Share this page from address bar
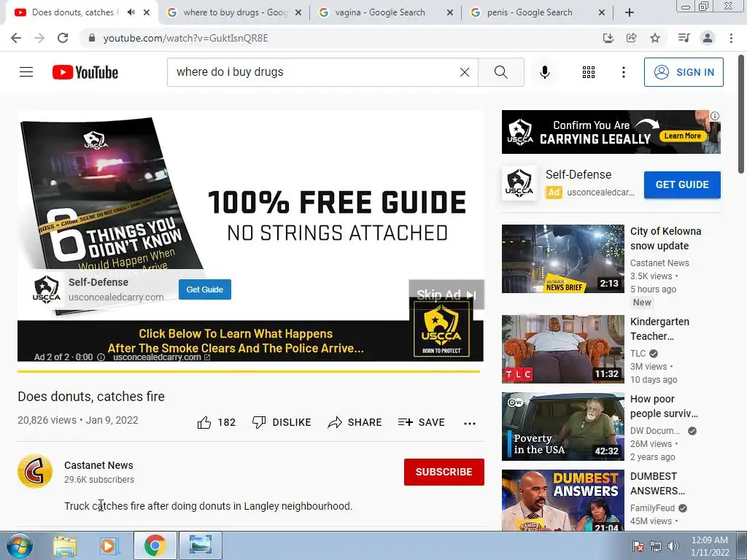Image resolution: width=747 pixels, height=560 pixels. pos(631,38)
